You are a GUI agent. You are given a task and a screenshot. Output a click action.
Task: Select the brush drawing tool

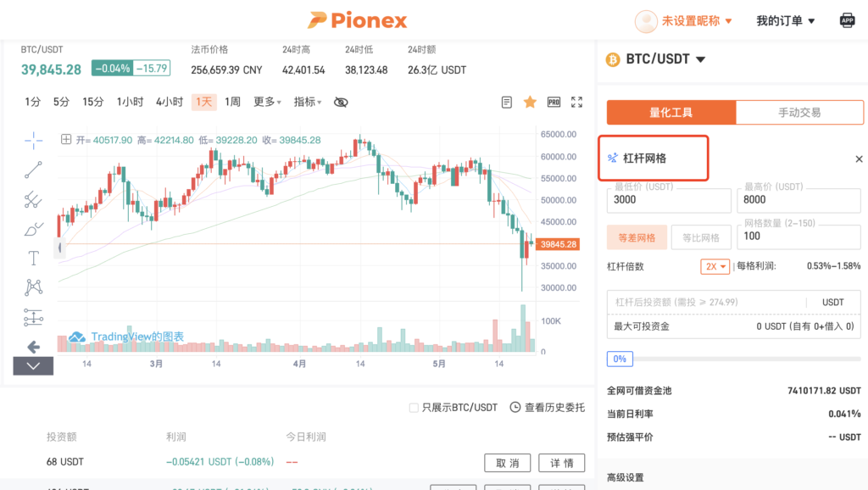tap(33, 229)
